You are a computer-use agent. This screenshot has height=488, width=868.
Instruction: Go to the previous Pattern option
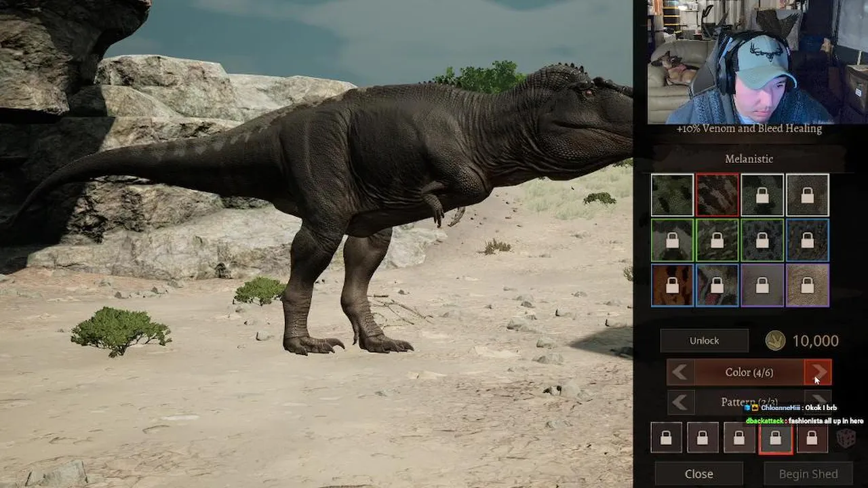[680, 402]
